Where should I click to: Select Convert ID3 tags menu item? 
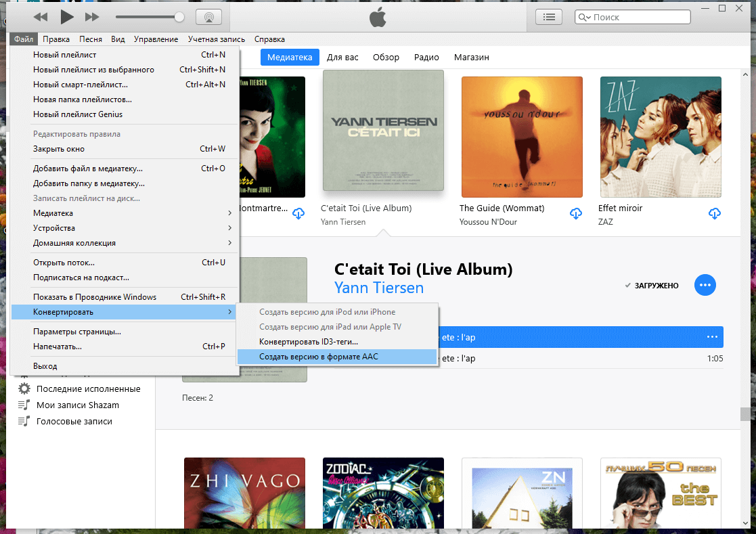(x=308, y=342)
